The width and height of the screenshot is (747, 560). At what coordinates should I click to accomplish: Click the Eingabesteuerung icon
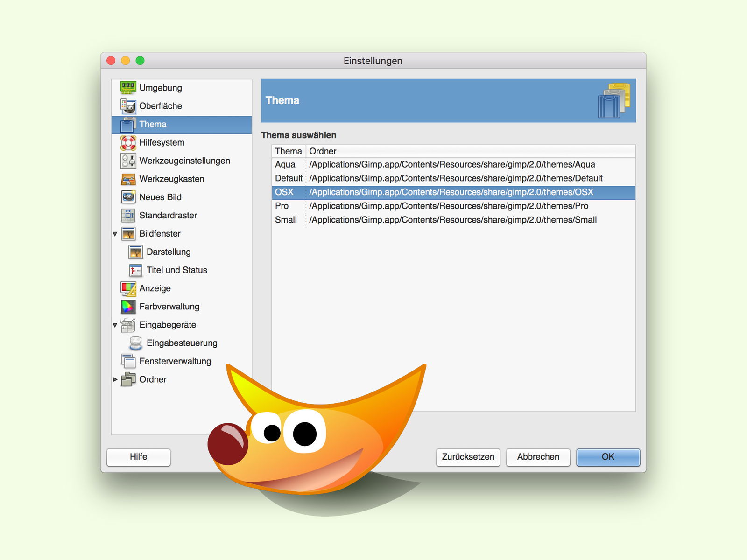(x=135, y=343)
